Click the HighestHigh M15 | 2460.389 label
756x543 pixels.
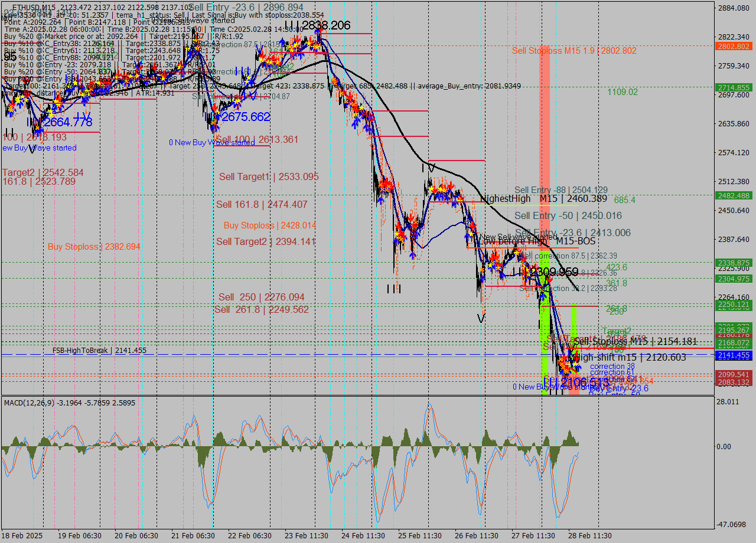[x=543, y=199]
